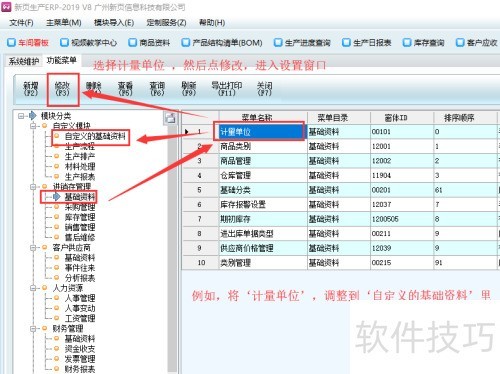The image size is (500, 374).
Task: Click the 刷新(F9) toolbar button
Action: pyautogui.click(x=189, y=89)
